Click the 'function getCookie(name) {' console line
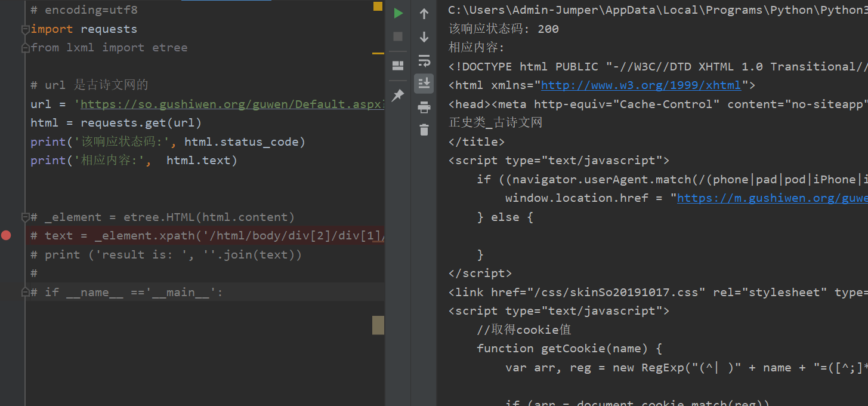The height and width of the screenshot is (406, 868). click(x=570, y=348)
